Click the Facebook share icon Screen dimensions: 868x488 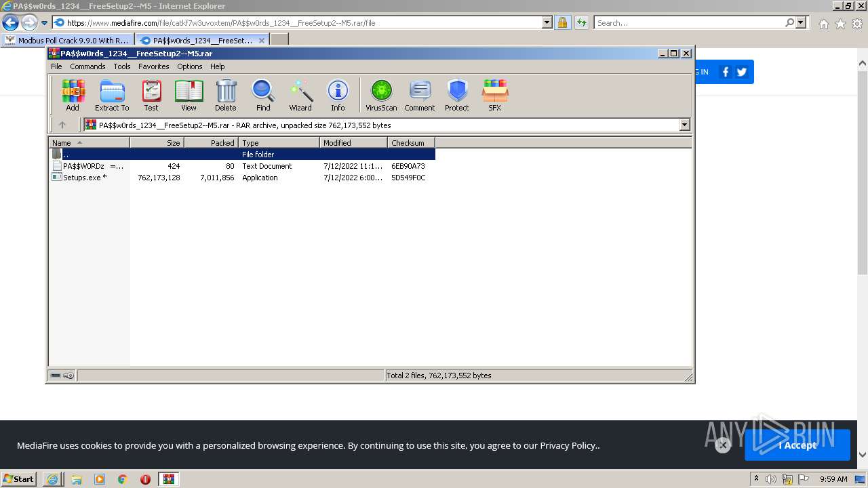pyautogui.click(x=725, y=72)
